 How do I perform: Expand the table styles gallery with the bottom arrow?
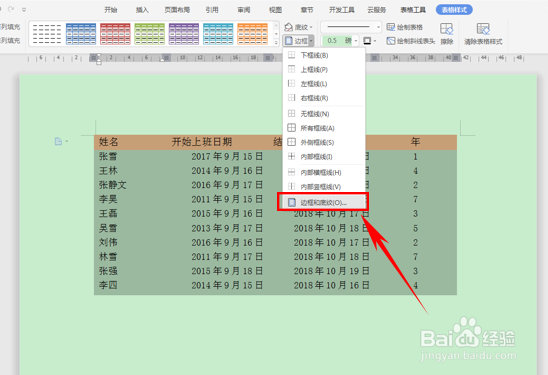pos(276,42)
